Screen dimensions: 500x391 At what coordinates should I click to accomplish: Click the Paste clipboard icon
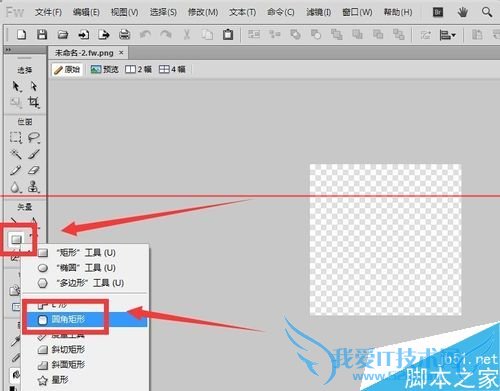click(x=228, y=34)
